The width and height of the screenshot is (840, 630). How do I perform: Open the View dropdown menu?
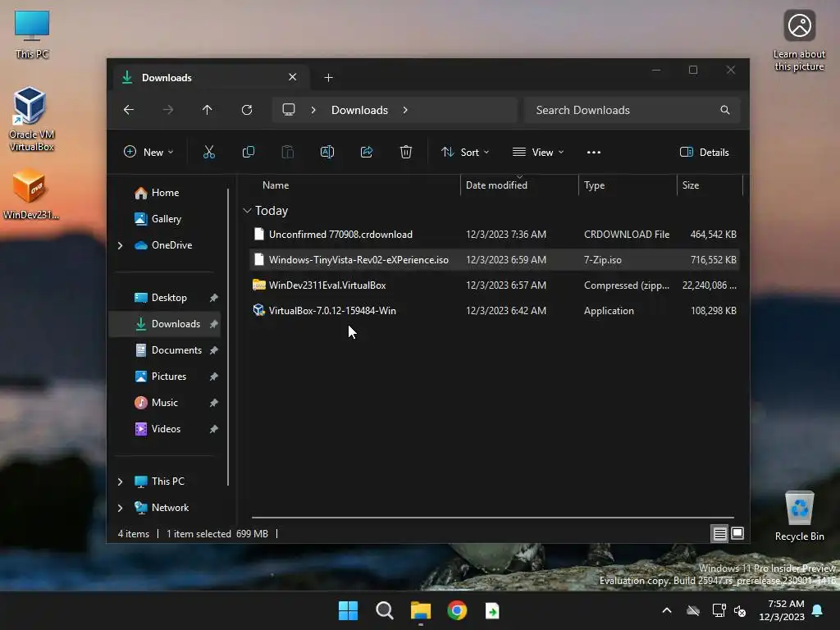pyautogui.click(x=538, y=152)
